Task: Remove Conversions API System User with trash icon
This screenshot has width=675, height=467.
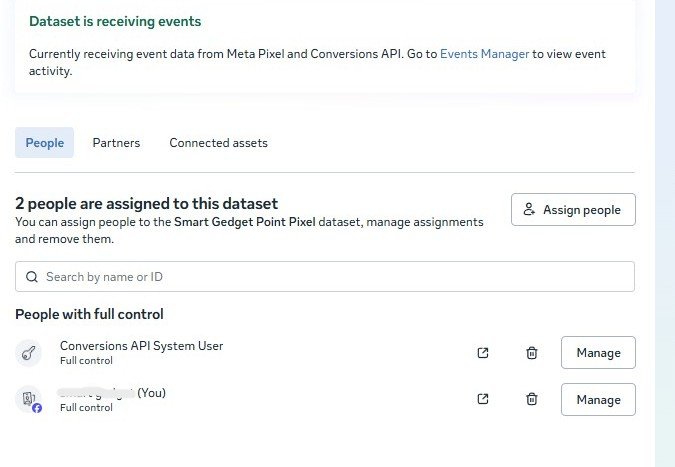Action: click(x=532, y=353)
